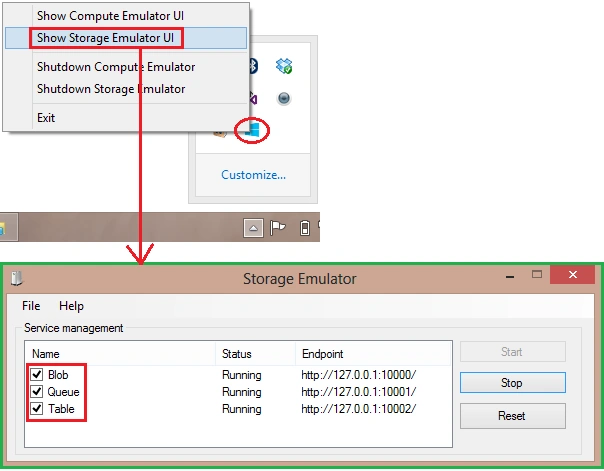This screenshot has height=471, width=604.
Task: Click the Dropbox tray icon
Action: [284, 66]
